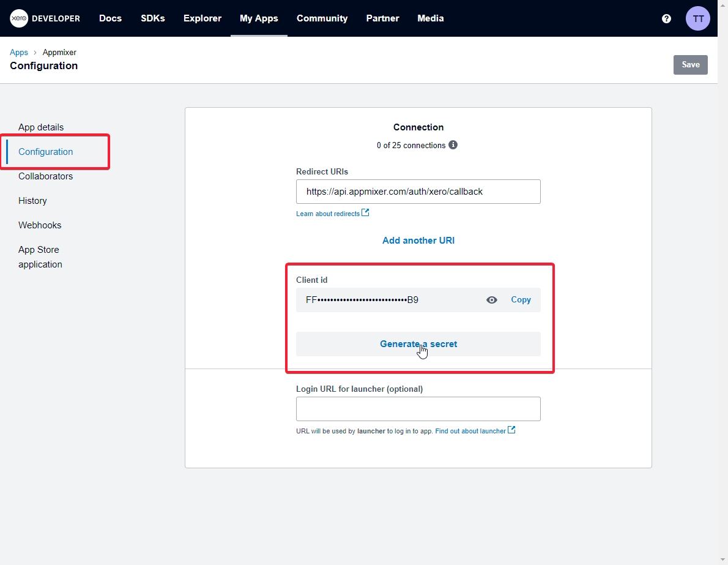Viewport: 728px width, 565px height.
Task: Select the Community nav item
Action: 322,18
